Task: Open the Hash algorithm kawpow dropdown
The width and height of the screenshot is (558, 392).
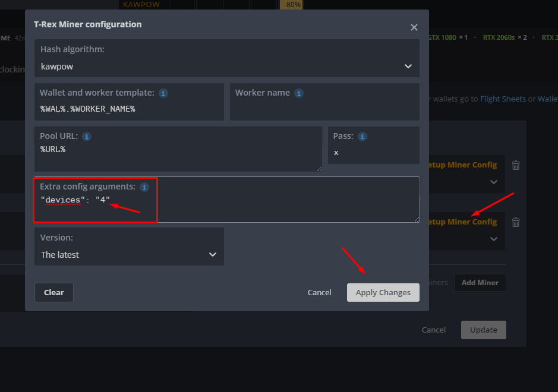Action: point(226,58)
